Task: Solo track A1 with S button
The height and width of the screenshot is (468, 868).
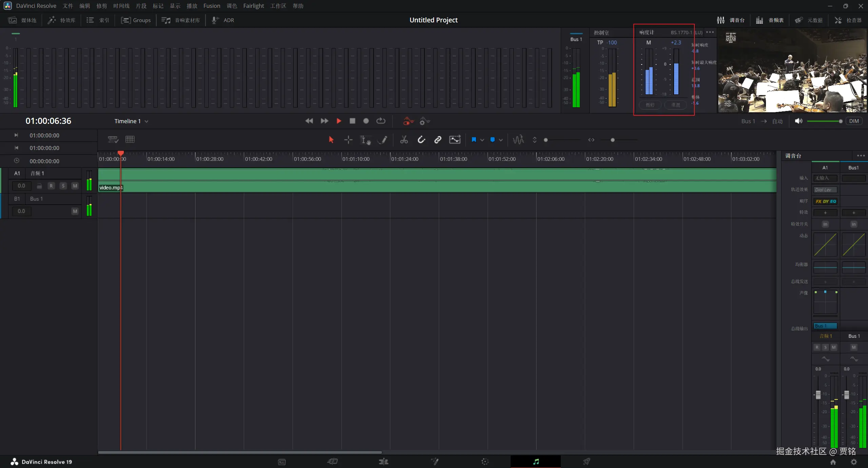Action: (63, 186)
